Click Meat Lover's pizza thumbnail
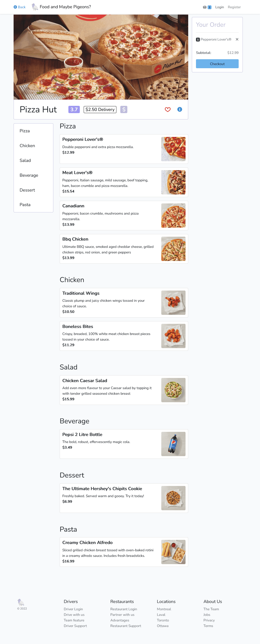 [x=173, y=182]
